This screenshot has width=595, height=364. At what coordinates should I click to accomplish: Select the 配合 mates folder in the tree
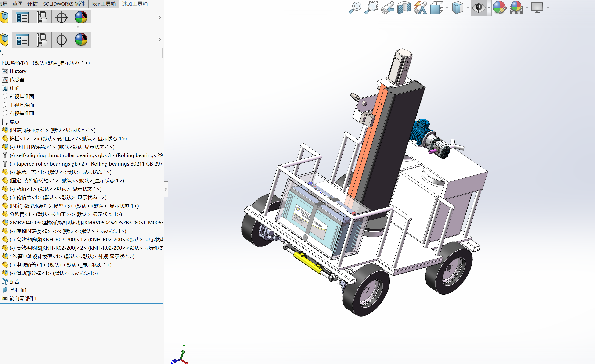tap(14, 282)
